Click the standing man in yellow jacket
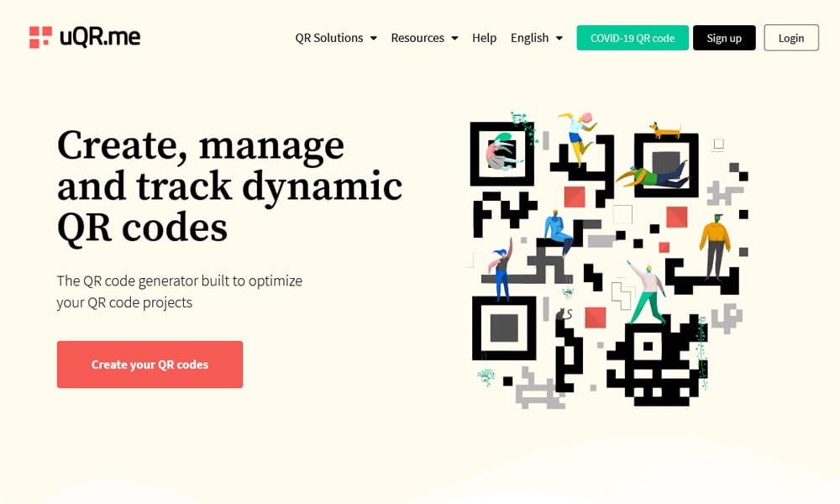Viewport: 840px width, 504px height. (714, 244)
